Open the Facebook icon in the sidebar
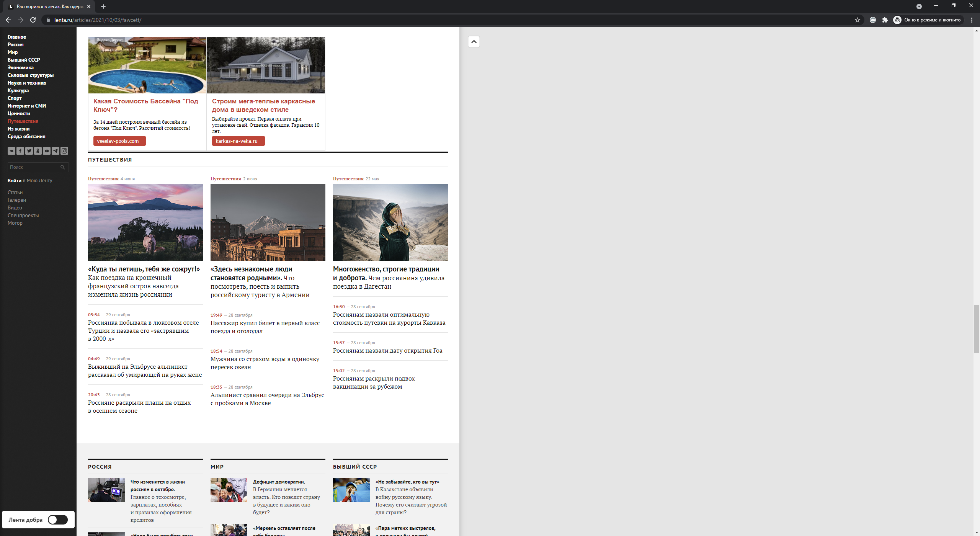980x536 pixels. (x=20, y=151)
